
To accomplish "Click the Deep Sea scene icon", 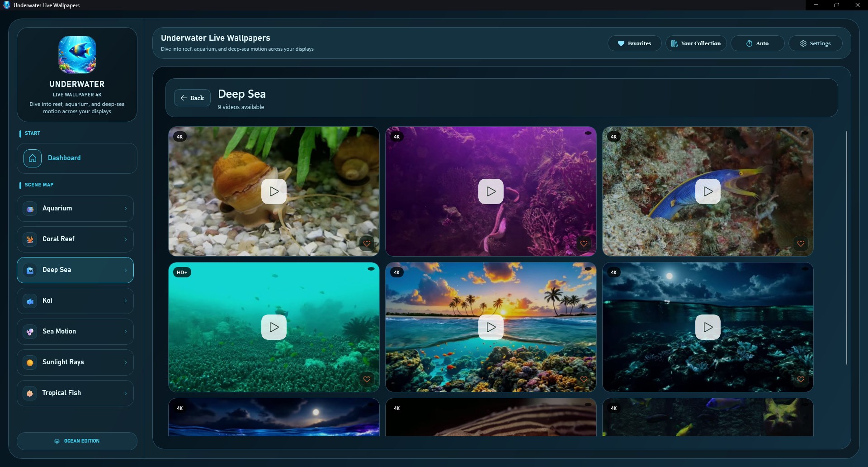I will tap(30, 270).
